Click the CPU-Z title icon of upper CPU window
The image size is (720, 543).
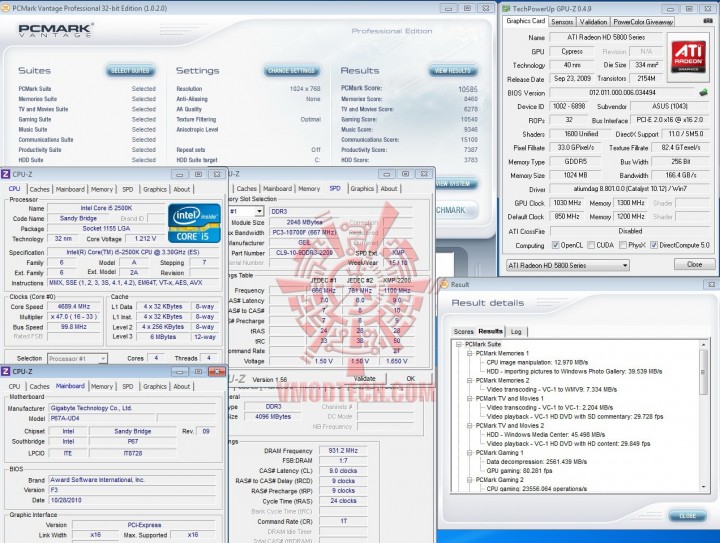[x=6, y=174]
